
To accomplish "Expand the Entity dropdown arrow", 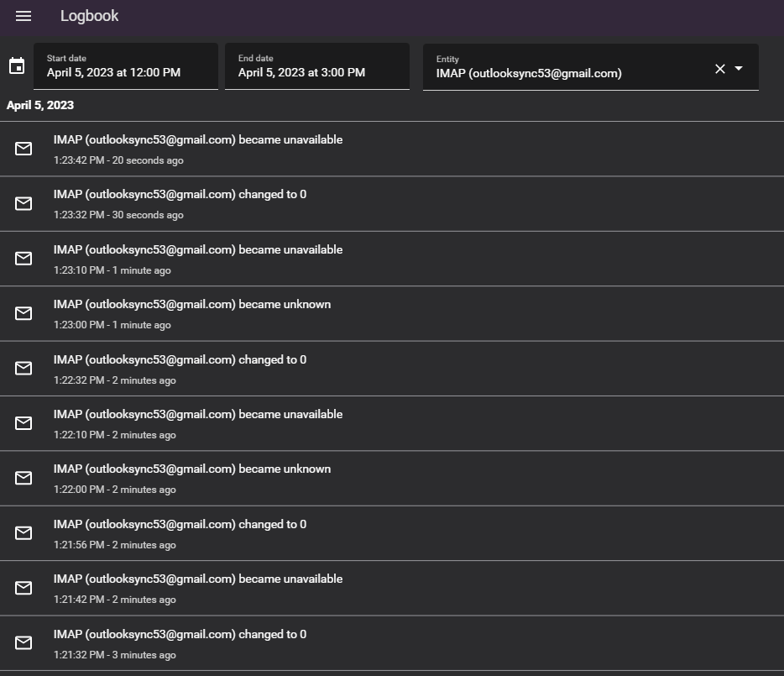I will tap(739, 69).
